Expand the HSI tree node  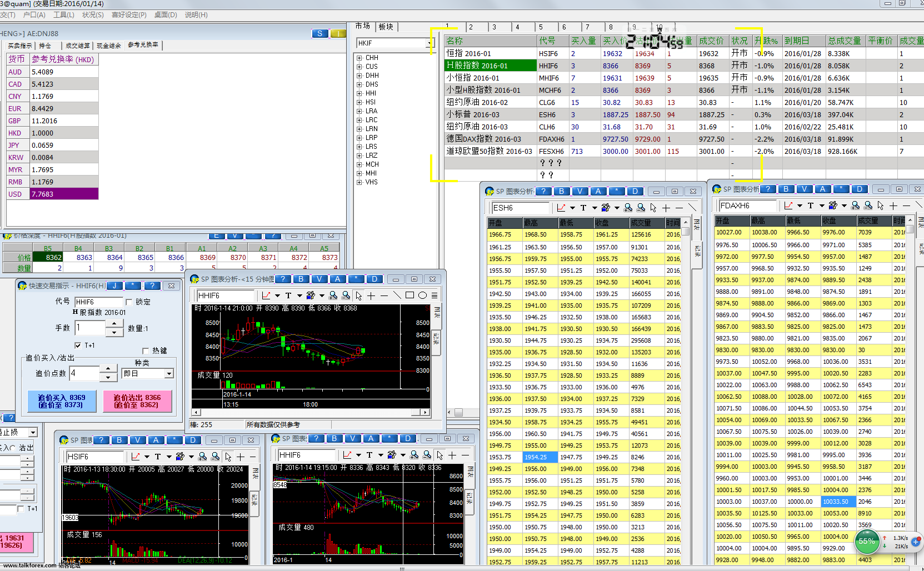click(359, 102)
